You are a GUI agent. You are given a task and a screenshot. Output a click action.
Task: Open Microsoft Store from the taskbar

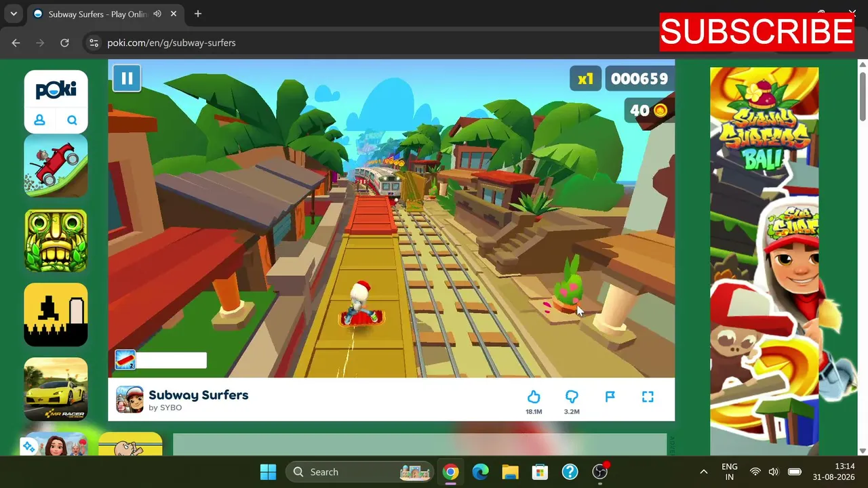tap(540, 472)
